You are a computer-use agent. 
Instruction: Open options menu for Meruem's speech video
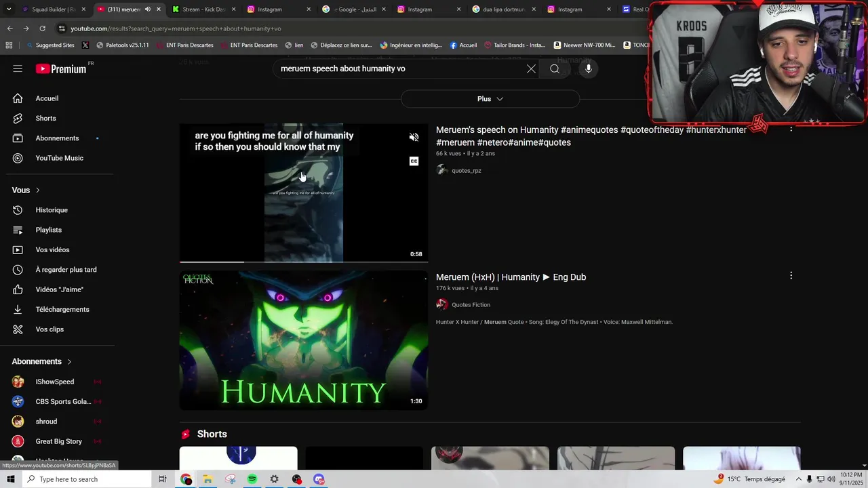coord(791,128)
